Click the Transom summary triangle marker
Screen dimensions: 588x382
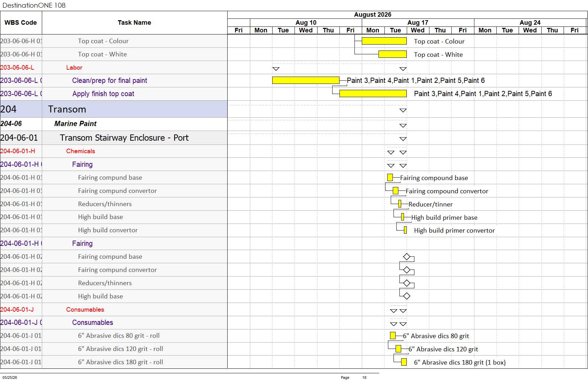click(403, 110)
